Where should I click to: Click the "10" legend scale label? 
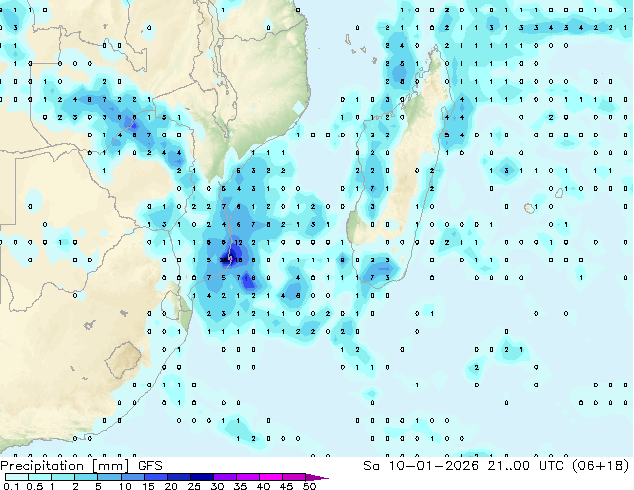(x=125, y=486)
